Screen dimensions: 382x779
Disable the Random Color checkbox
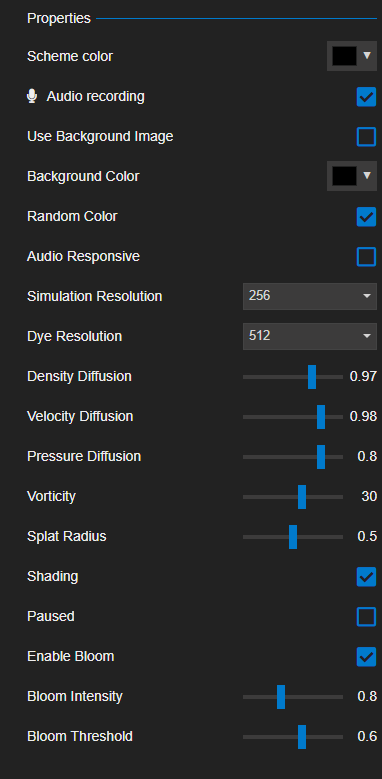[366, 217]
